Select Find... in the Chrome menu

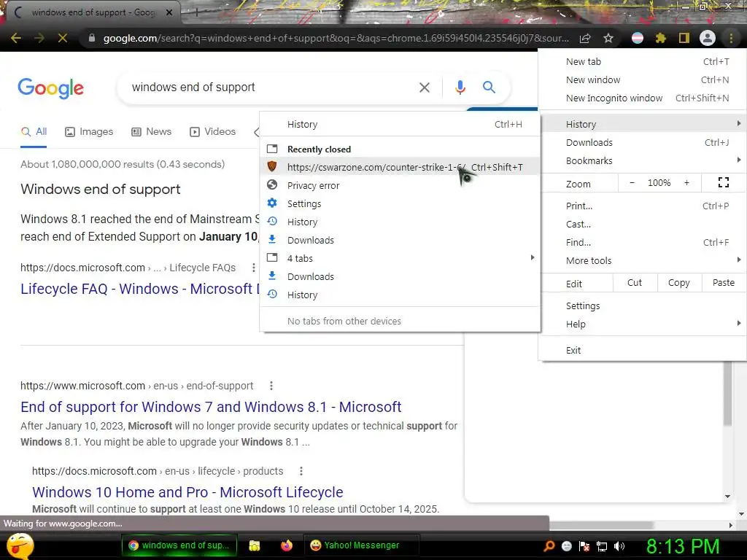pos(642,242)
